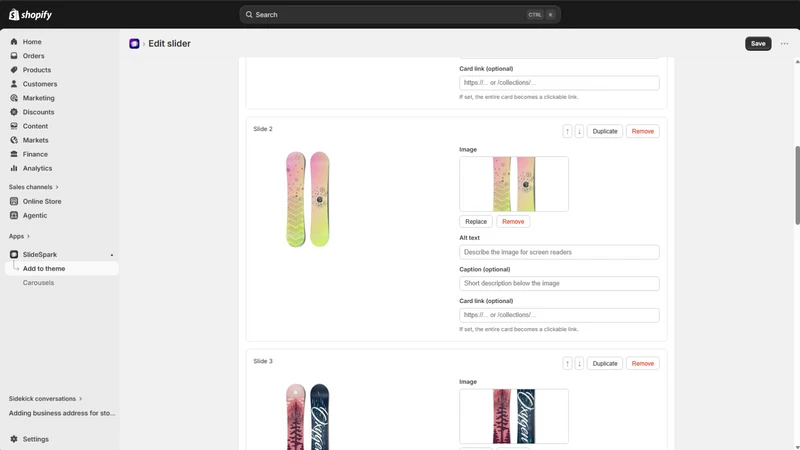800x450 pixels.
Task: Click Slide 2 Caption field
Action: tap(559, 283)
